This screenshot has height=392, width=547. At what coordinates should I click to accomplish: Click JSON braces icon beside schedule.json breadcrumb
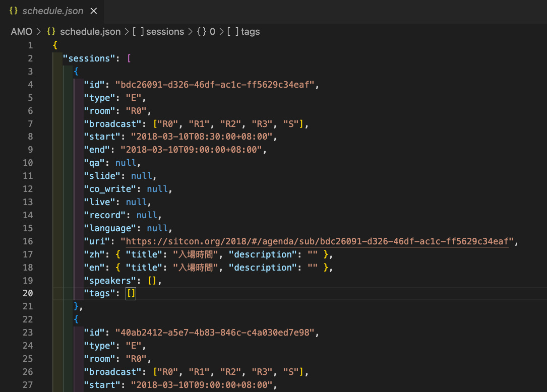coord(51,31)
